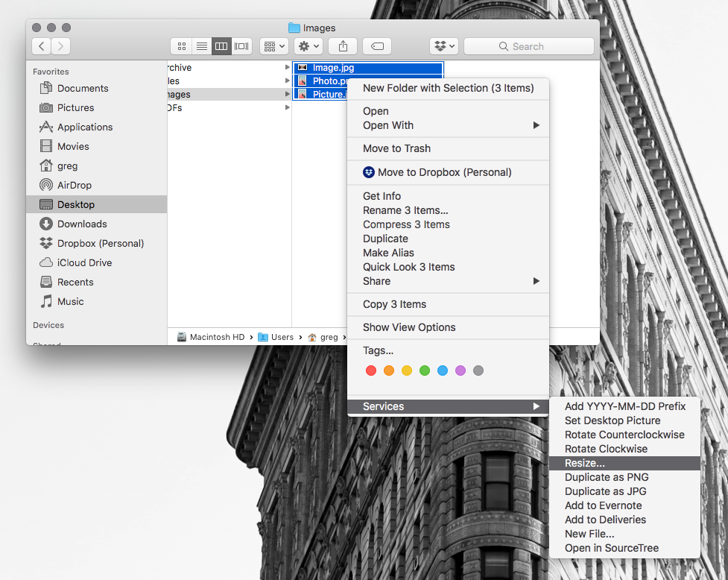Open Pictures in the sidebar
The width and height of the screenshot is (728, 580).
pyautogui.click(x=97, y=108)
